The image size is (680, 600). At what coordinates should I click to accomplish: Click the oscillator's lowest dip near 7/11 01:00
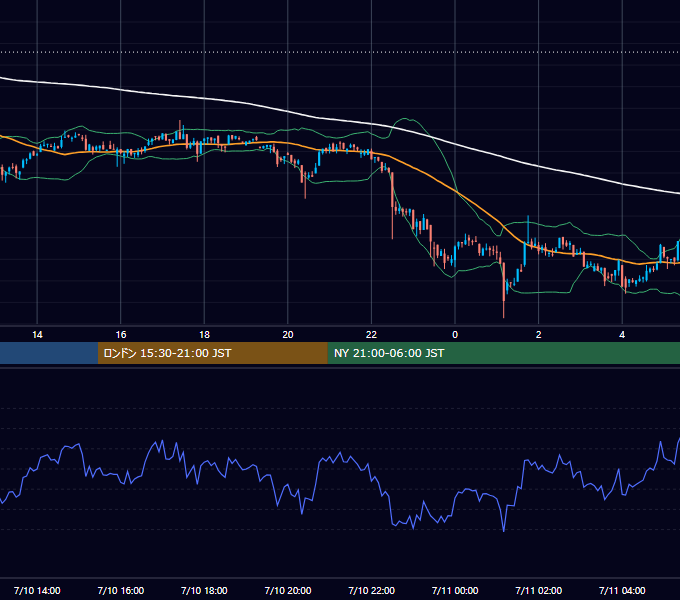point(503,530)
